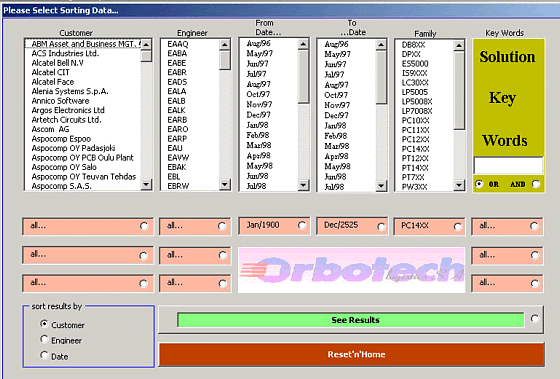The width and height of the screenshot is (560, 379).
Task: Click the Family list scrollbar thumb
Action: click(x=459, y=90)
